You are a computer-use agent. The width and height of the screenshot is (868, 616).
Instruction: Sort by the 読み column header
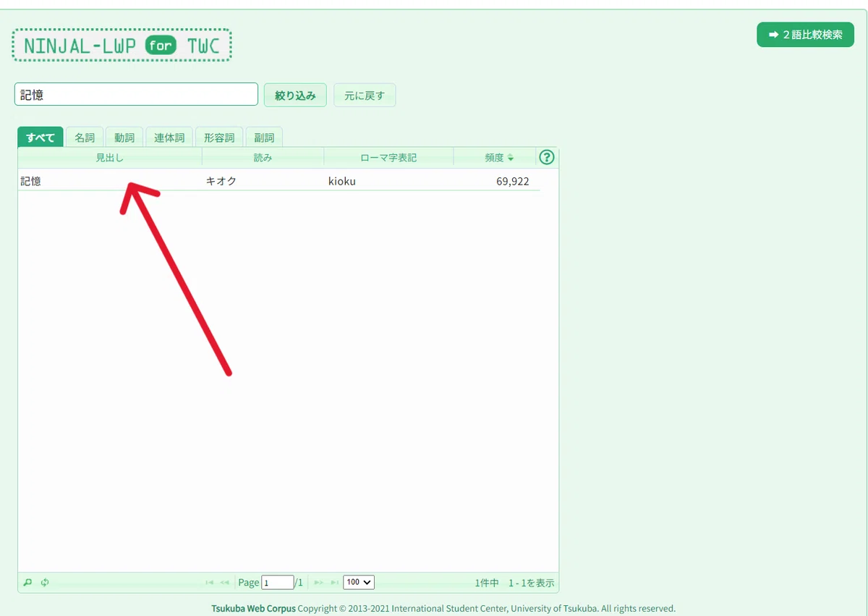pyautogui.click(x=263, y=157)
